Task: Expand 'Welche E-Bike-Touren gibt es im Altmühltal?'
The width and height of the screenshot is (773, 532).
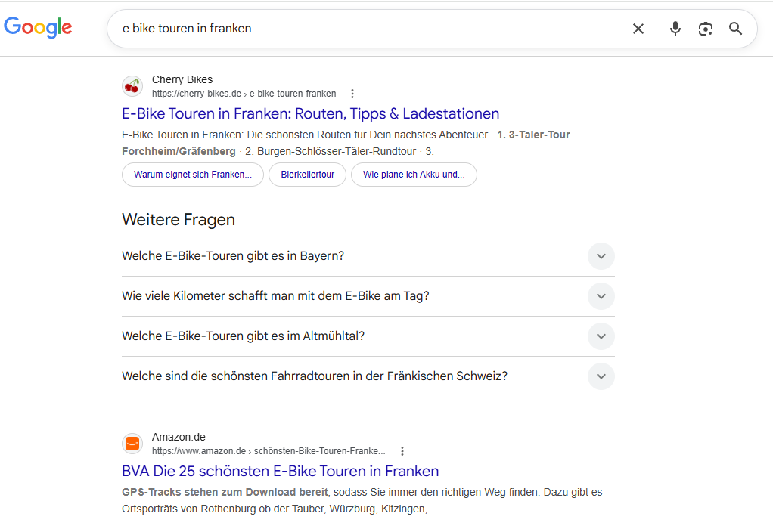Action: [368, 336]
